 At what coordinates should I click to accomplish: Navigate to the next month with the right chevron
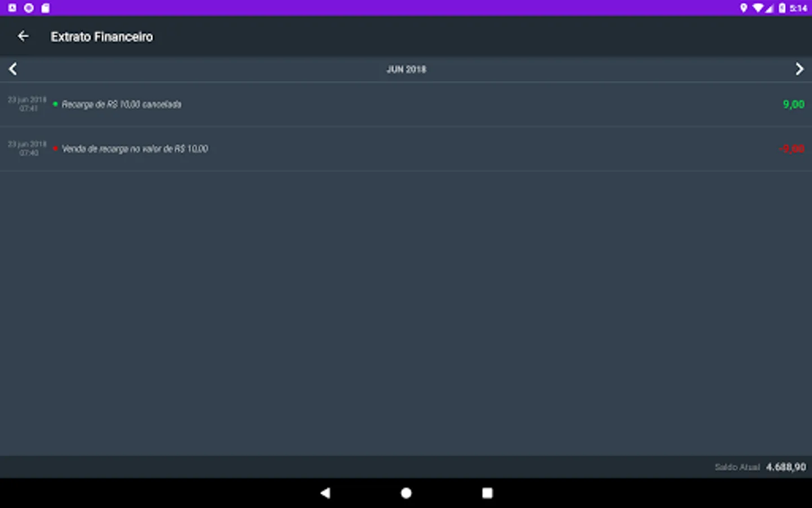[x=800, y=68]
